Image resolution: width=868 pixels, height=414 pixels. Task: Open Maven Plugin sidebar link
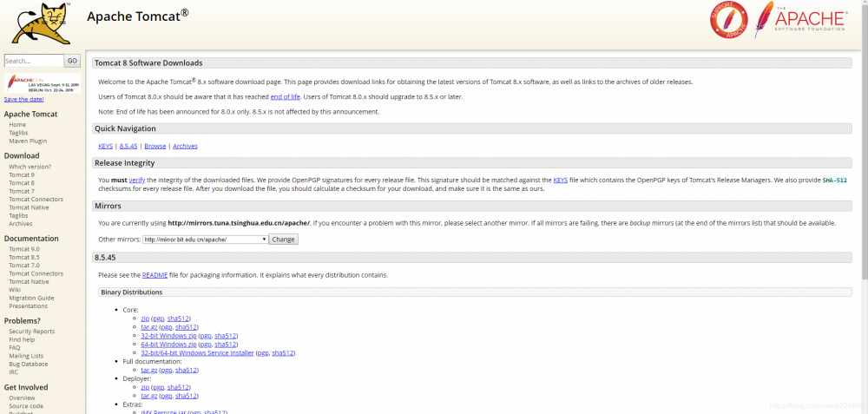28,141
